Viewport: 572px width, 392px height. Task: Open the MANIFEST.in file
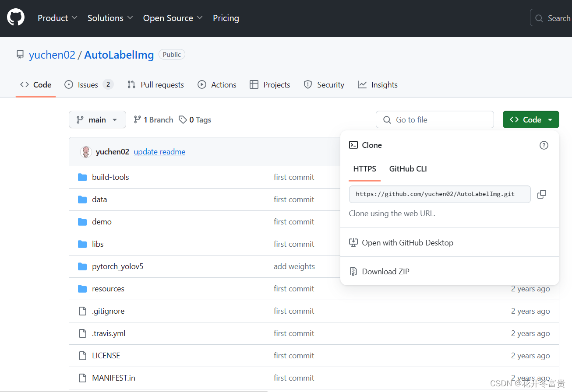pos(113,378)
